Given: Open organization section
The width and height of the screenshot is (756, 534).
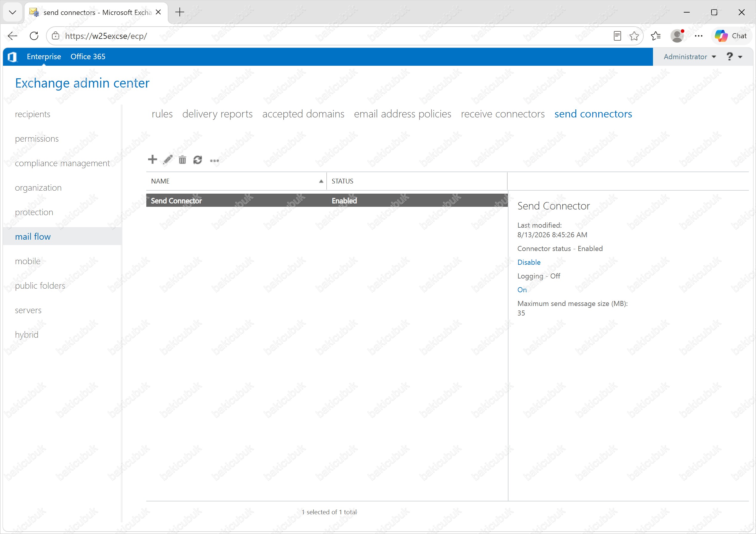Looking at the screenshot, I should pos(38,188).
